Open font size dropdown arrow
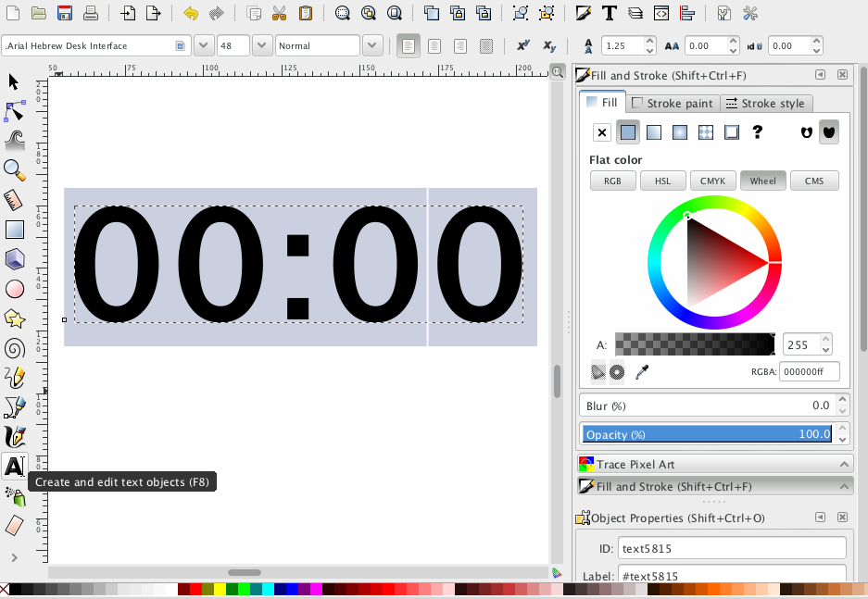This screenshot has width=868, height=599. [262, 45]
